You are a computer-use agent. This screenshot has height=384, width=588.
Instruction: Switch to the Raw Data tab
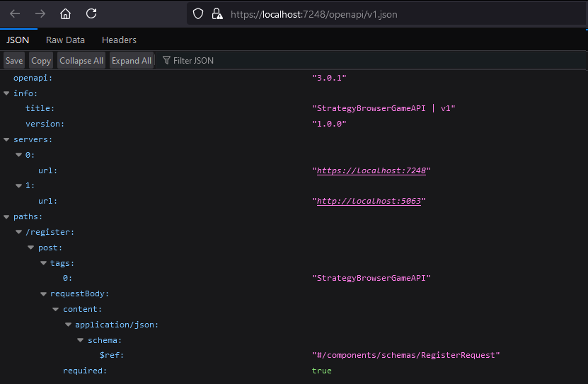point(65,40)
